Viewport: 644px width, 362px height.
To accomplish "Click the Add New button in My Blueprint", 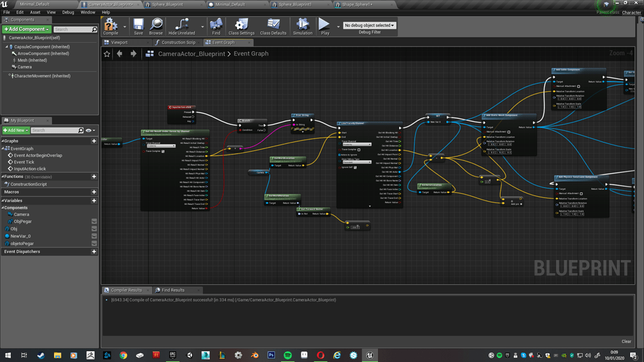I will (x=16, y=130).
